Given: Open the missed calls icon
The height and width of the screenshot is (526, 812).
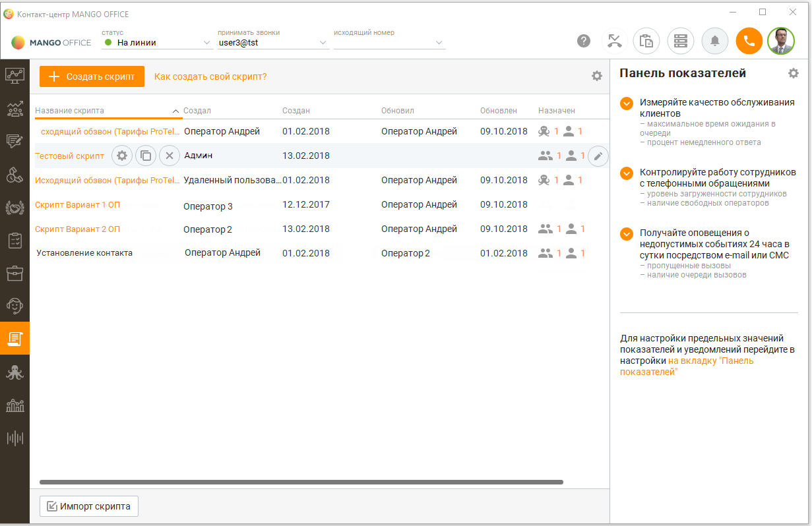Looking at the screenshot, I should click(615, 41).
